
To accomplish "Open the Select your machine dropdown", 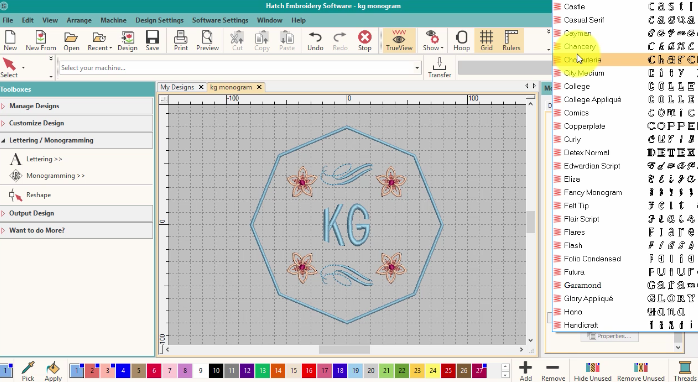I will pos(417,68).
